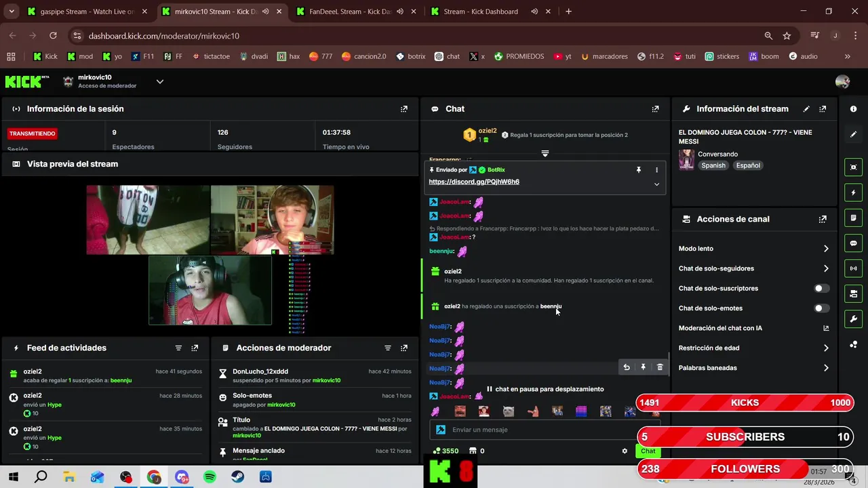Switch to the FanDeeeL Stream tab
The image size is (868, 488).
[355, 12]
